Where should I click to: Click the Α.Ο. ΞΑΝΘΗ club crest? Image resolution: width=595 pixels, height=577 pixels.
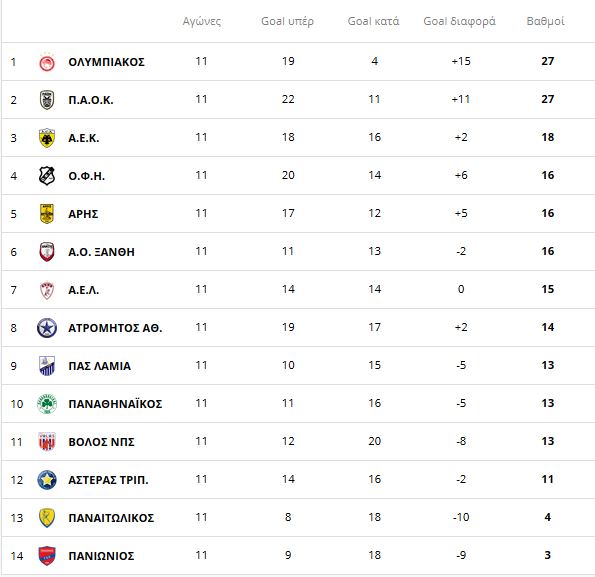pos(47,252)
